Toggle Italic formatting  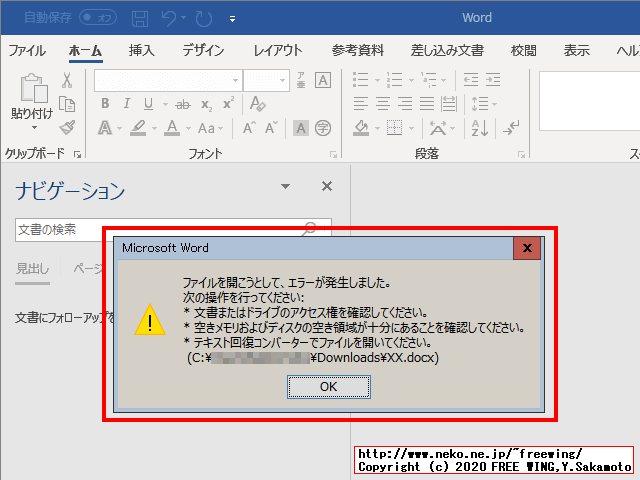(127, 104)
